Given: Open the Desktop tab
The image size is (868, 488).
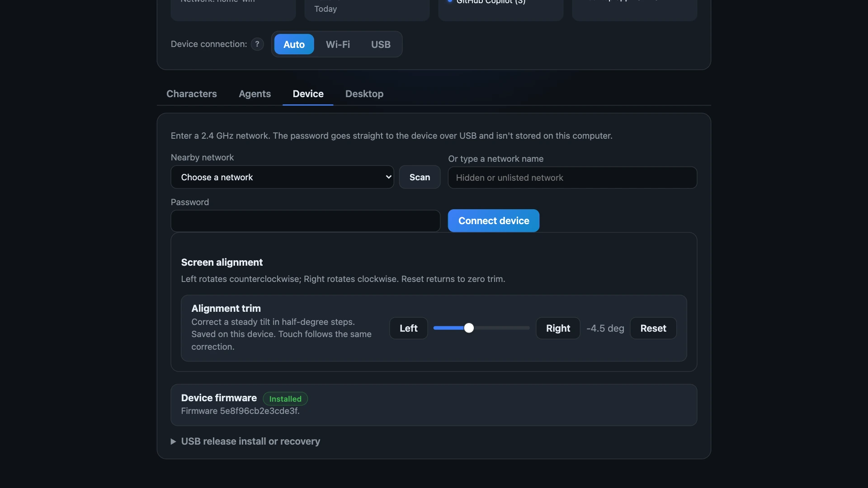Looking at the screenshot, I should coord(364,94).
